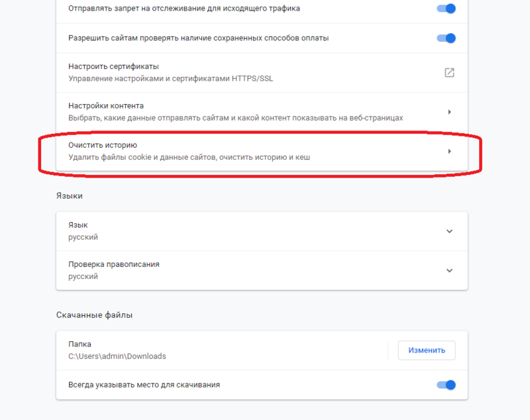Click Отправлять запрет на отслеживание label text

click(184, 9)
